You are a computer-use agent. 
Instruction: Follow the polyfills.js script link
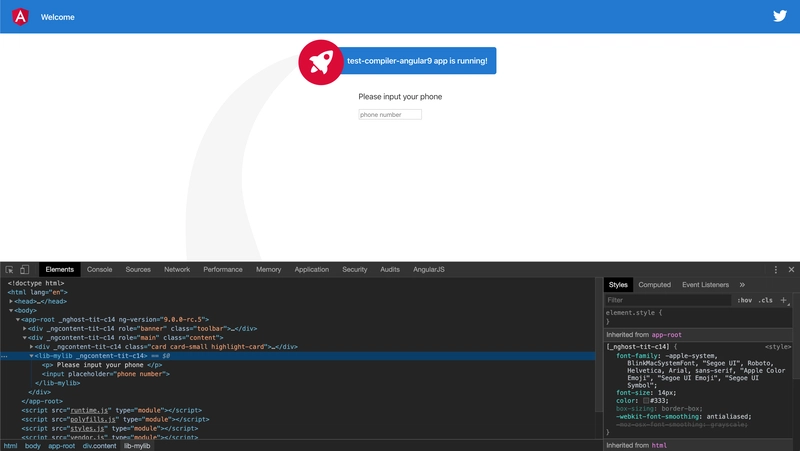[x=93, y=419]
